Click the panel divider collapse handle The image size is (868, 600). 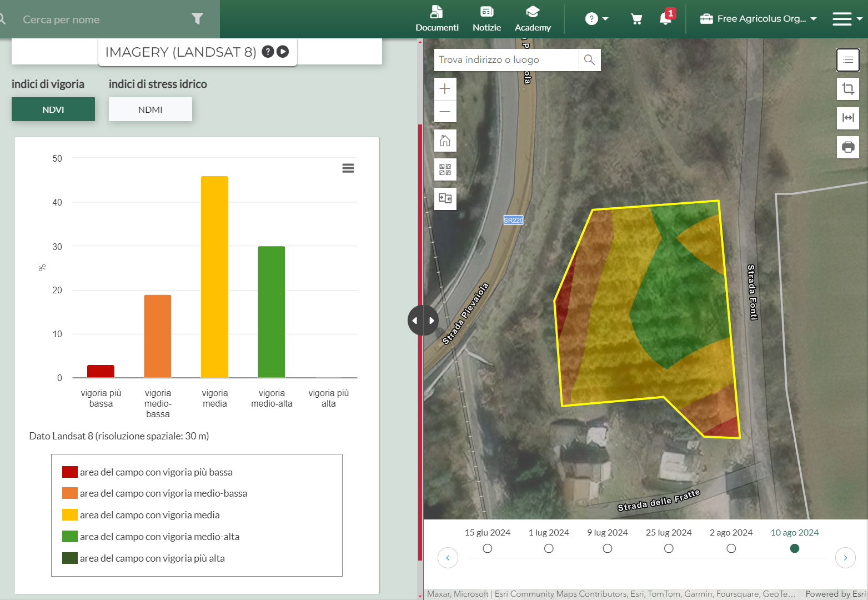click(423, 321)
